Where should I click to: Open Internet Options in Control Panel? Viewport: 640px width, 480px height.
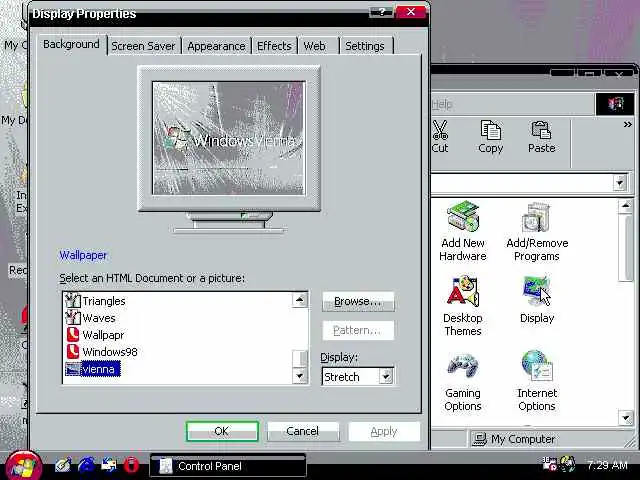pyautogui.click(x=537, y=381)
